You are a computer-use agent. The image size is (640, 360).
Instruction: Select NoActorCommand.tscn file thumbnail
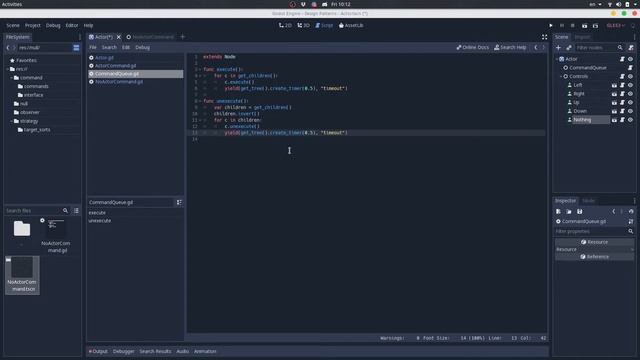pos(22,275)
